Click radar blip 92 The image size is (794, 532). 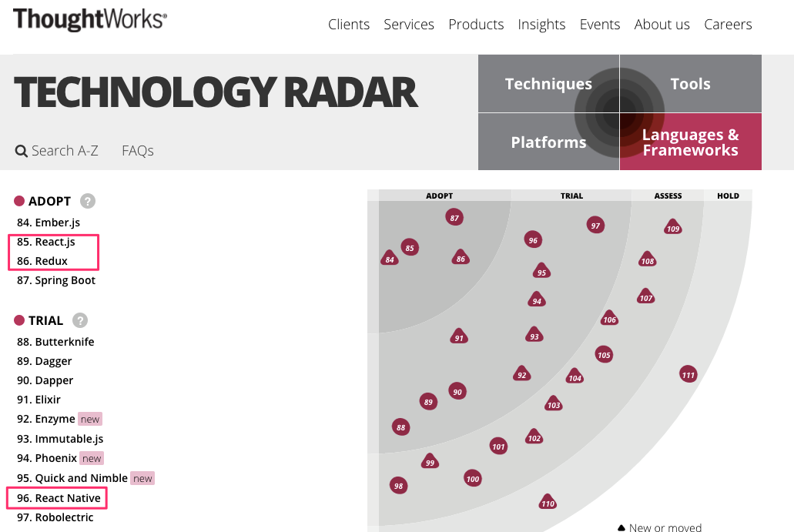[x=521, y=373]
